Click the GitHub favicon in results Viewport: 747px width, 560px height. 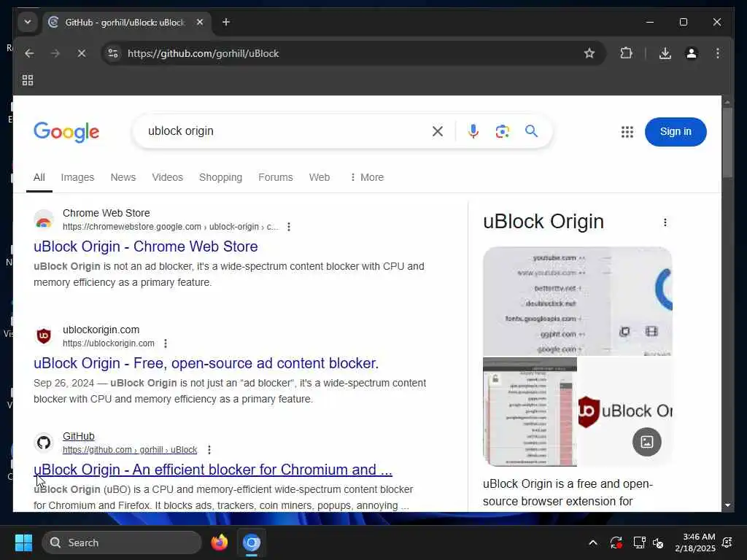point(44,443)
